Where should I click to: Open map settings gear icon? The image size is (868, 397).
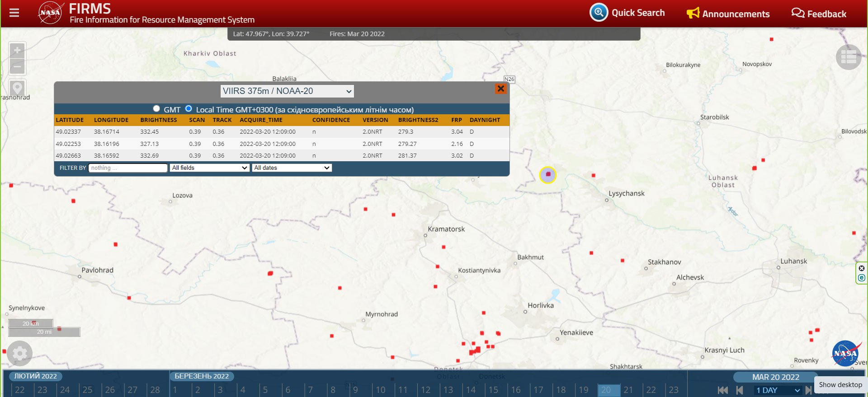tap(19, 353)
